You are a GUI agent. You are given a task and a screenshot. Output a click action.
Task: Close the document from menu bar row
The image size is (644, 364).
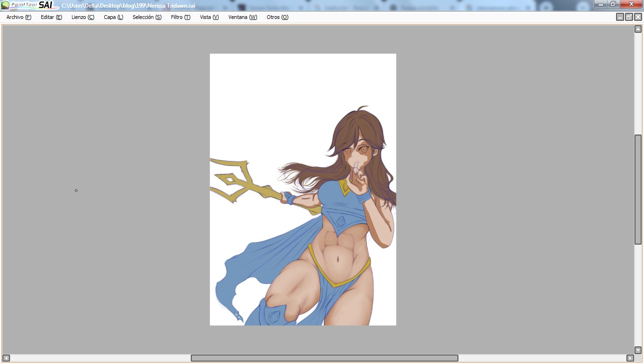click(638, 17)
